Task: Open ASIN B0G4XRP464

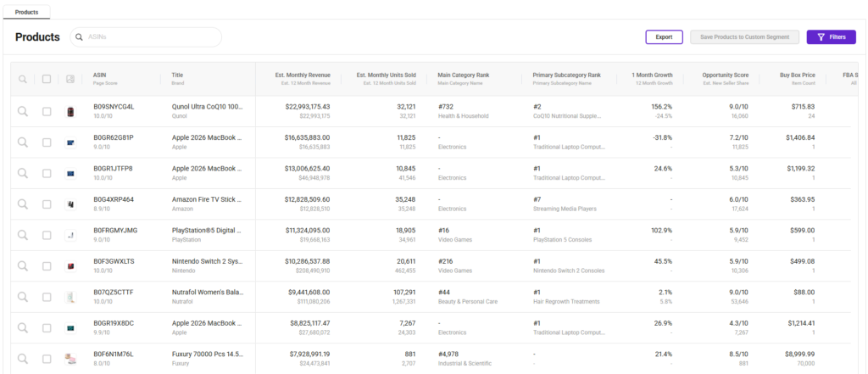Action: (x=114, y=199)
